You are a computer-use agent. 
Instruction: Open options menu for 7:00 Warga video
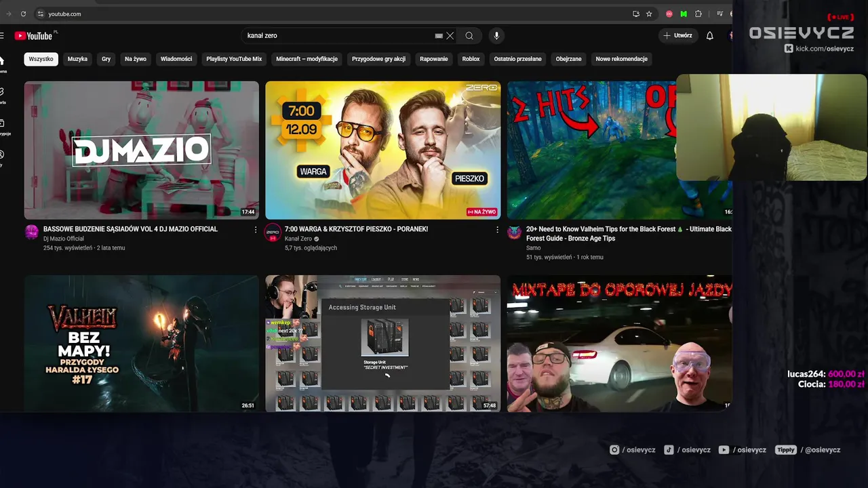(497, 230)
